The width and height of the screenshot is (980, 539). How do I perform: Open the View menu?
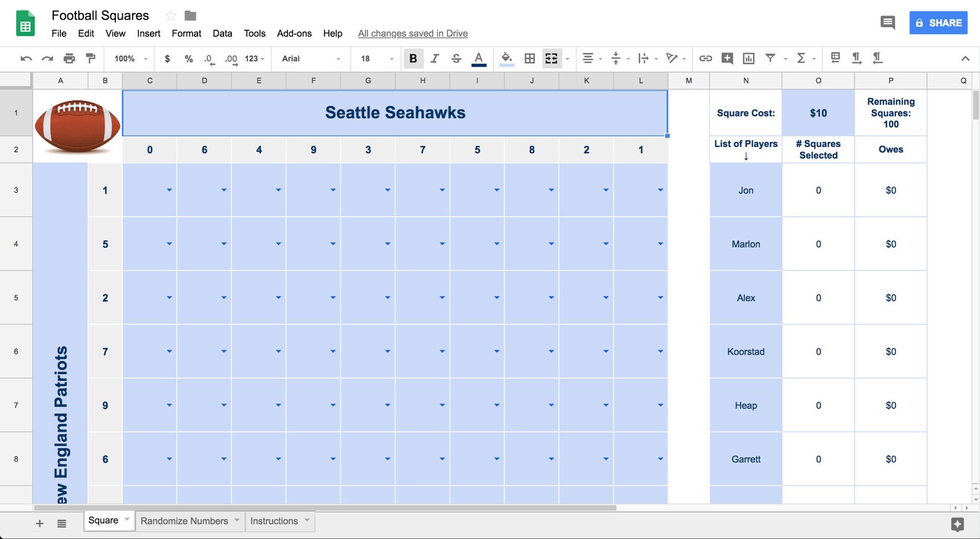115,33
